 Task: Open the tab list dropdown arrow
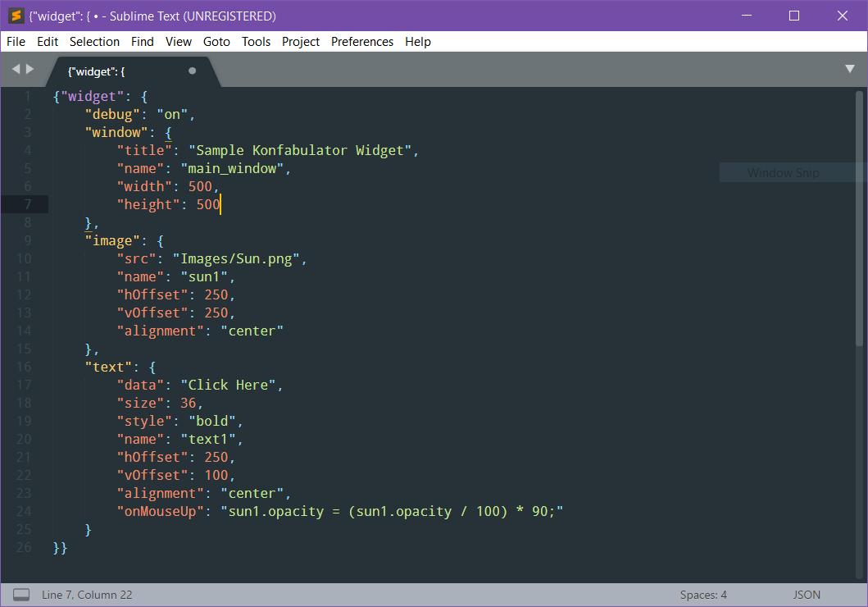[850, 69]
